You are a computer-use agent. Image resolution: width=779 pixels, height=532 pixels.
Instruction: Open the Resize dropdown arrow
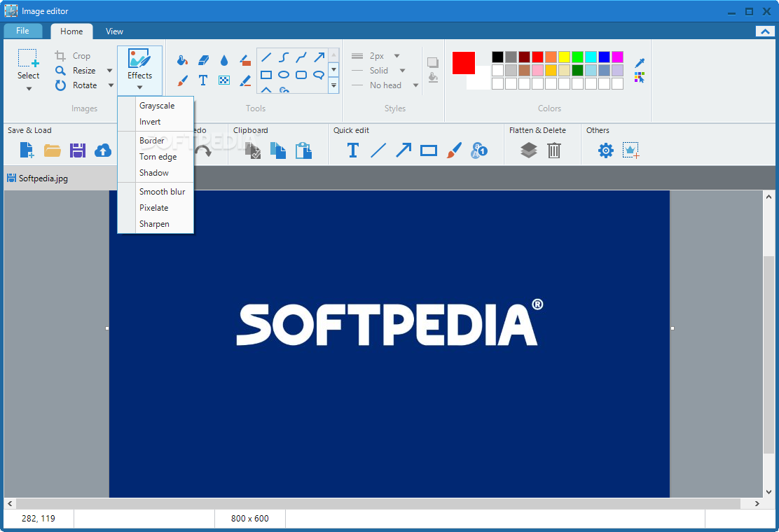(110, 71)
